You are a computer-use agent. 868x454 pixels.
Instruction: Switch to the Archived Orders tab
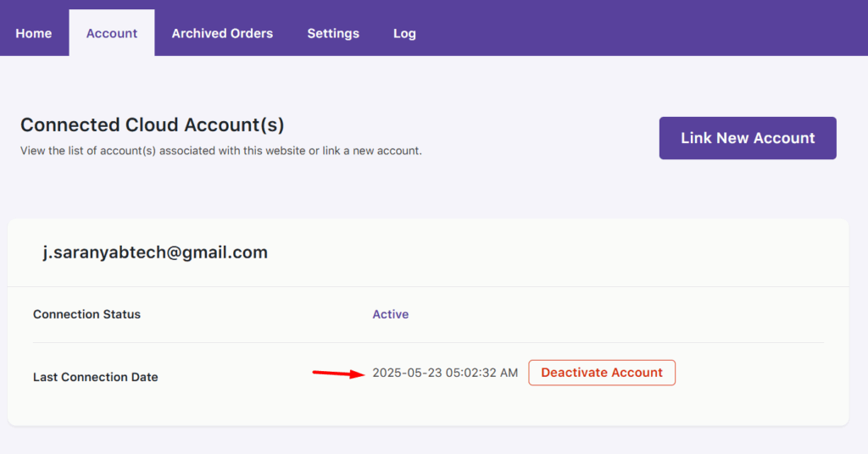click(222, 33)
